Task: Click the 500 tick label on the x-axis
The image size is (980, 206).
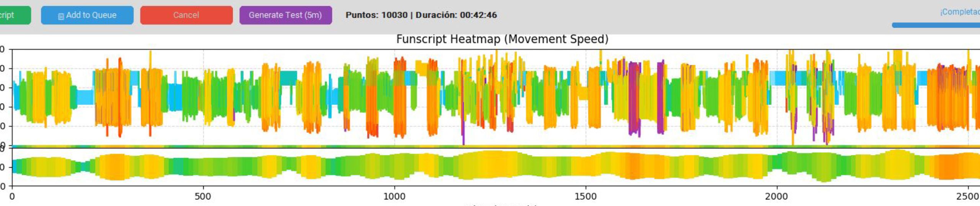Action: 203,197
